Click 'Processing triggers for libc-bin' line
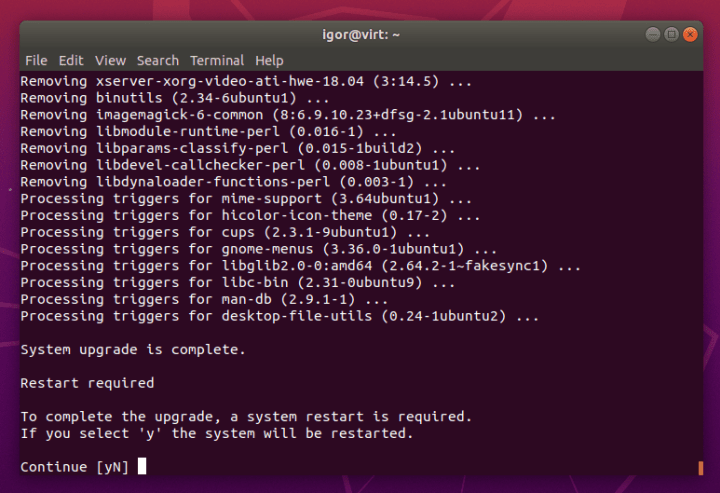This screenshot has height=493, width=720. [237, 283]
